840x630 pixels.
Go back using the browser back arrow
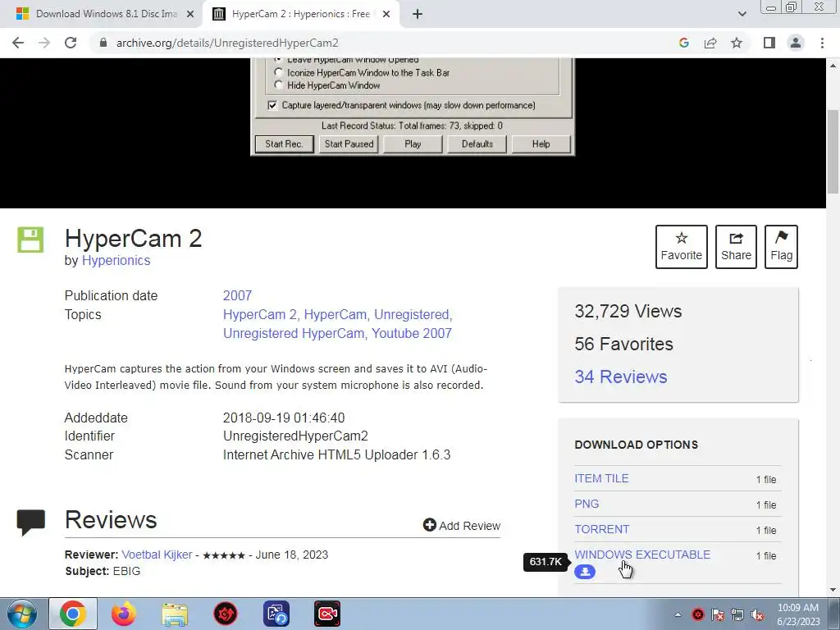pos(18,43)
